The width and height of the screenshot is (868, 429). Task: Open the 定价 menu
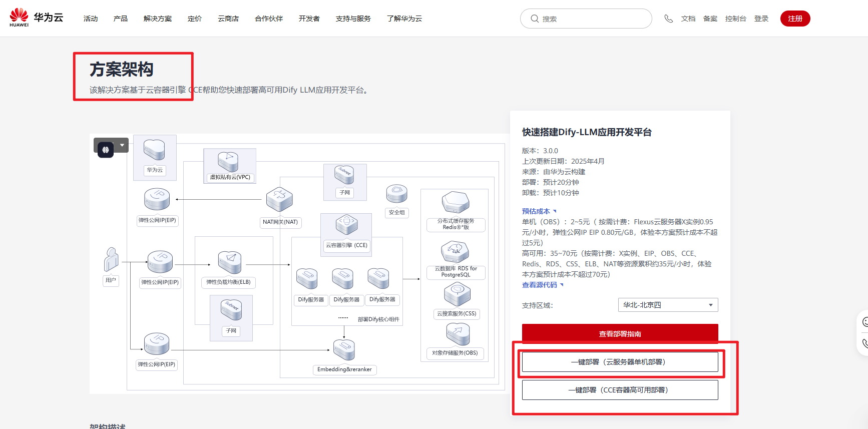195,19
